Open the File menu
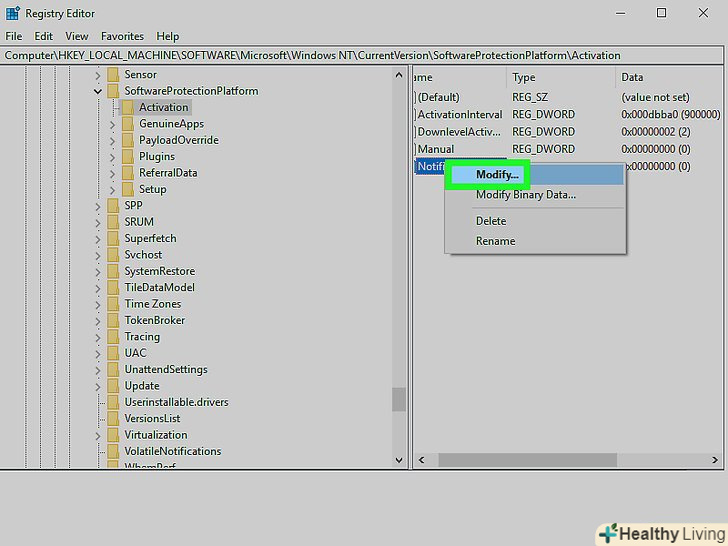728x546 pixels. 13,36
